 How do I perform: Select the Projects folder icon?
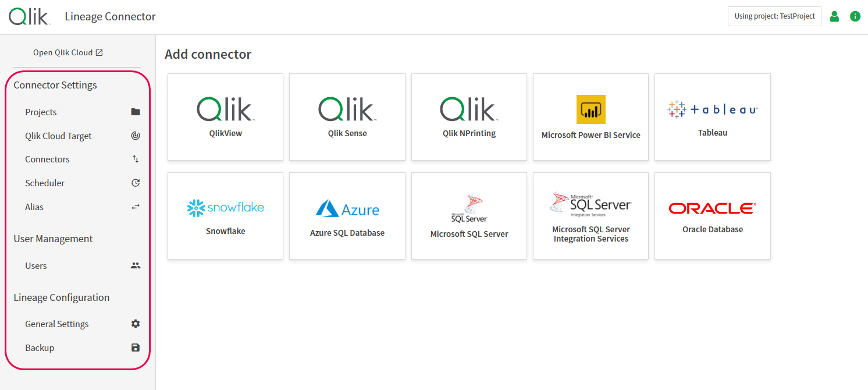click(x=135, y=112)
